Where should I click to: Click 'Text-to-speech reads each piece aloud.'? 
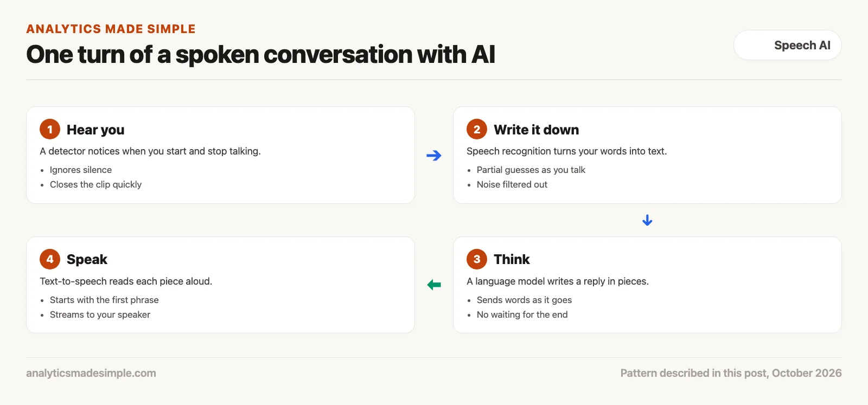(126, 281)
